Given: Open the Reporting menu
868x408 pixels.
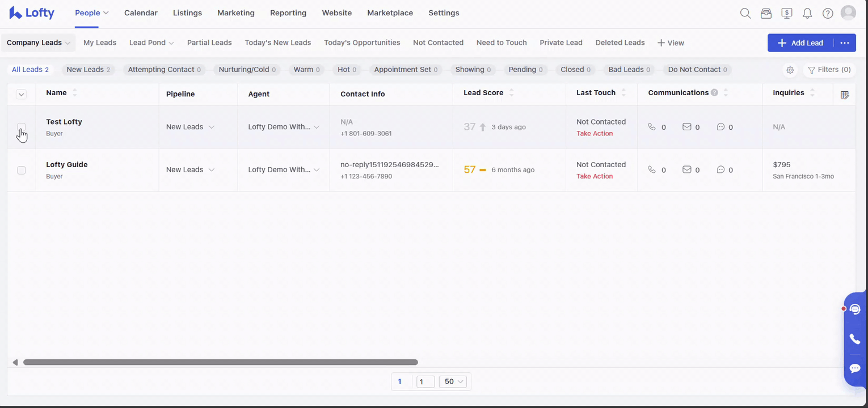Looking at the screenshot, I should [288, 13].
